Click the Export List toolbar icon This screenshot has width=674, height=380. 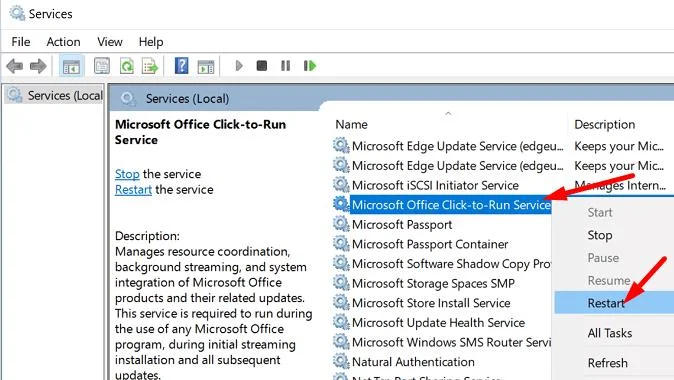pyautogui.click(x=150, y=66)
